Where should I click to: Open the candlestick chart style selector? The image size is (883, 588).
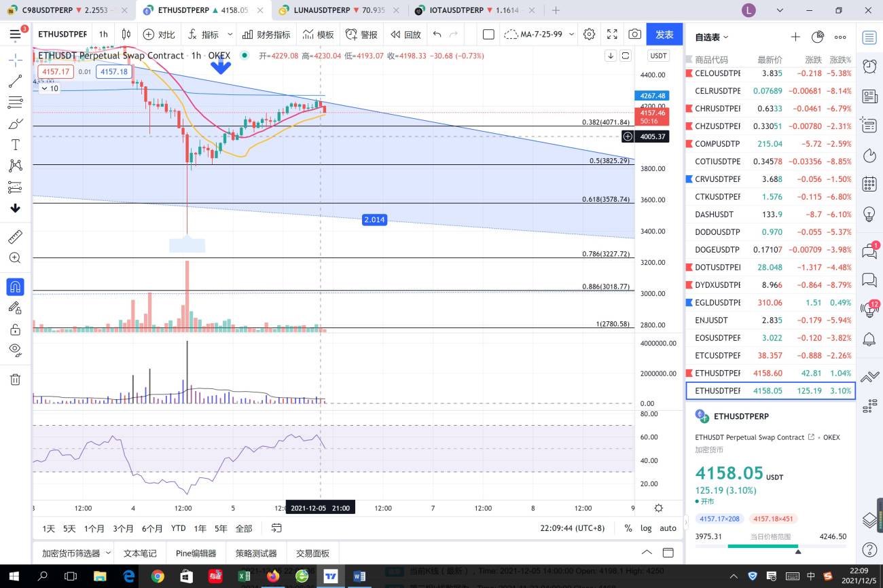tap(126, 35)
